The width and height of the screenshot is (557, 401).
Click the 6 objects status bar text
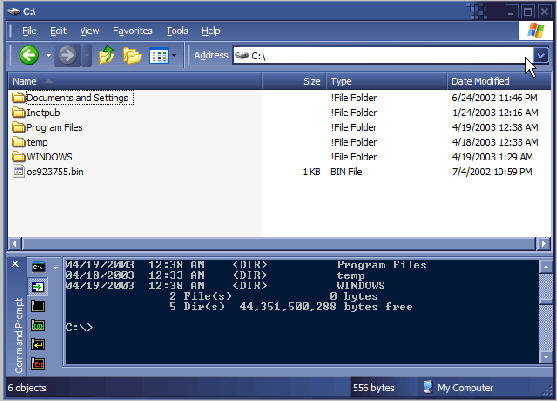click(27, 388)
